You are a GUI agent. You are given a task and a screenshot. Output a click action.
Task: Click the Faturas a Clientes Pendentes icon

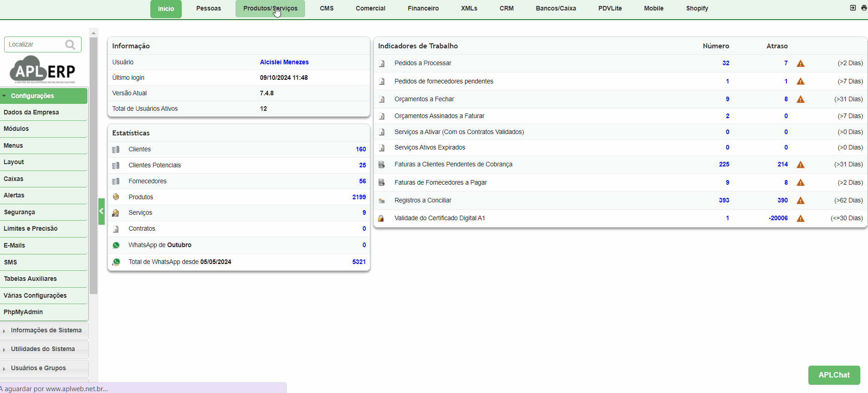pos(382,165)
